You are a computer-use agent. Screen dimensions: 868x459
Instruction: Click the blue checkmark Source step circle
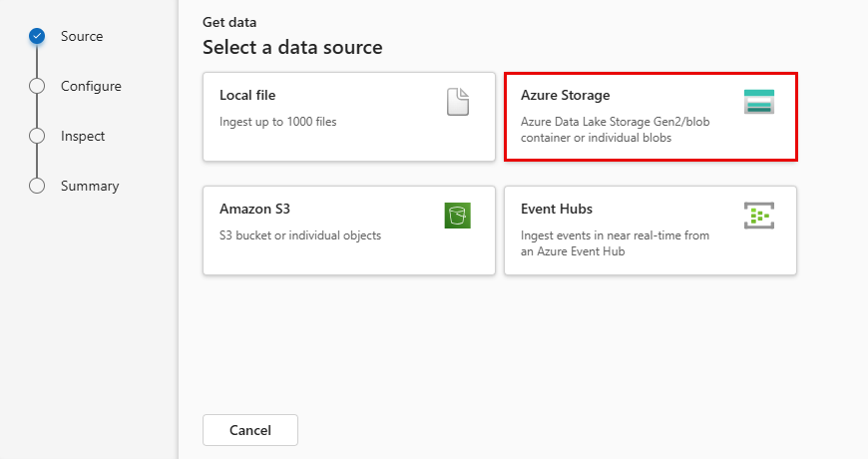click(37, 36)
